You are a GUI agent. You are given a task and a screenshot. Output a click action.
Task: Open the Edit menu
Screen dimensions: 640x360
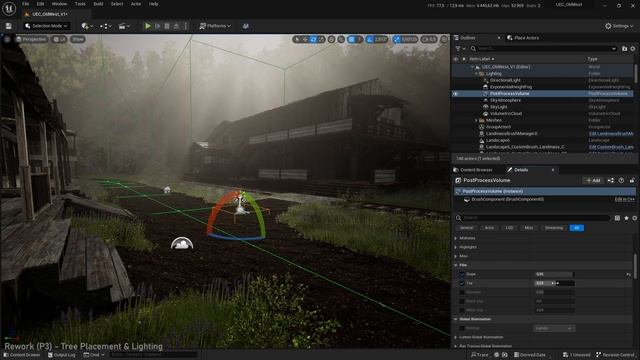[40, 4]
